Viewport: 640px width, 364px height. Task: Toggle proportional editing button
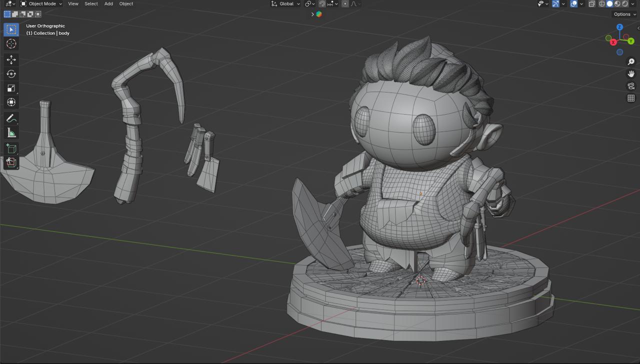click(345, 4)
